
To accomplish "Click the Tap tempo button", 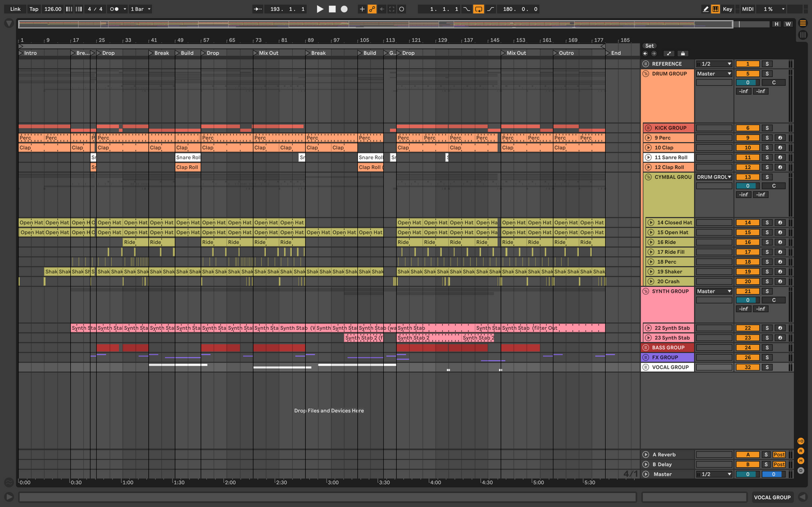I will [34, 9].
